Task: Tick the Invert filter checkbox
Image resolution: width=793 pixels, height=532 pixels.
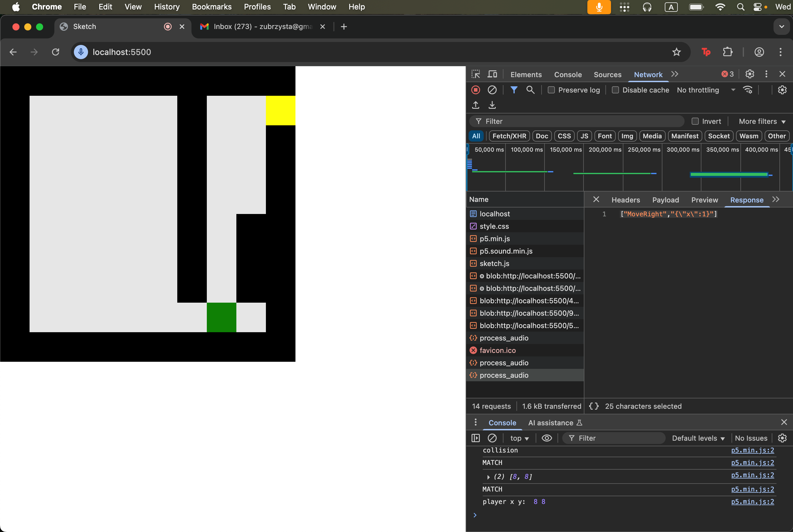Action: point(695,121)
